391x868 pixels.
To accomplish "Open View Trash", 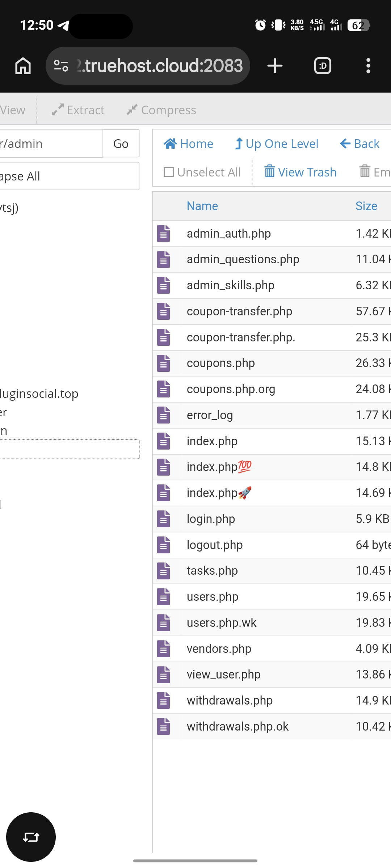I will pyautogui.click(x=300, y=172).
